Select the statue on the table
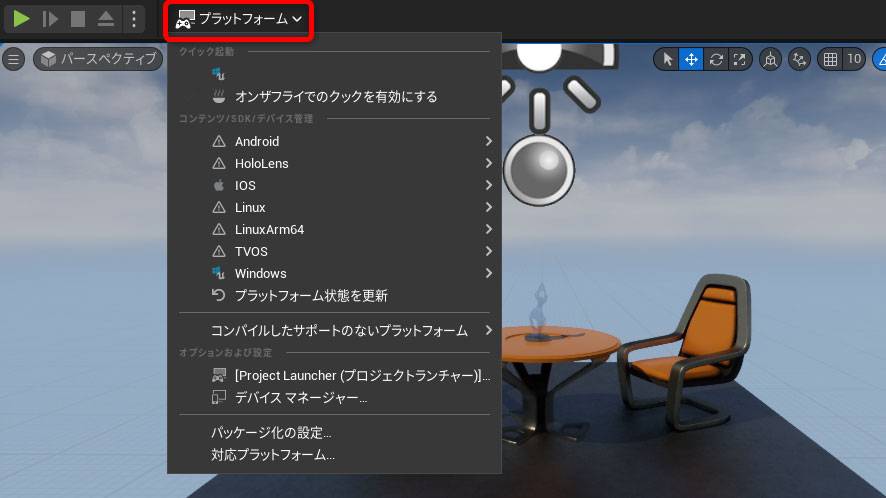Viewport: 886px width, 498px height. tap(541, 312)
